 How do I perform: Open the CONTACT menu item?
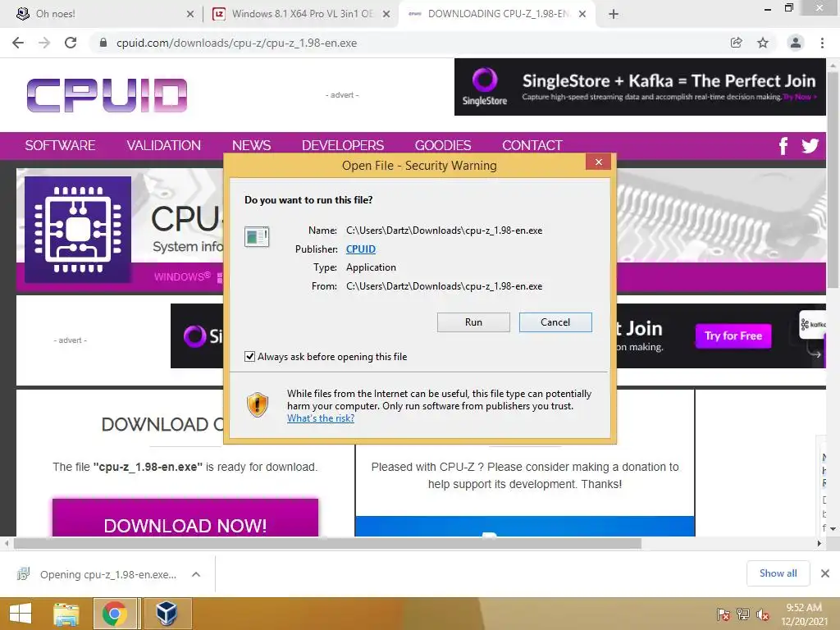pyautogui.click(x=532, y=146)
